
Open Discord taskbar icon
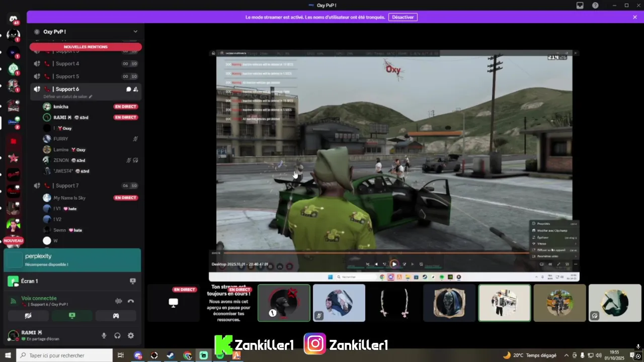tap(138, 355)
